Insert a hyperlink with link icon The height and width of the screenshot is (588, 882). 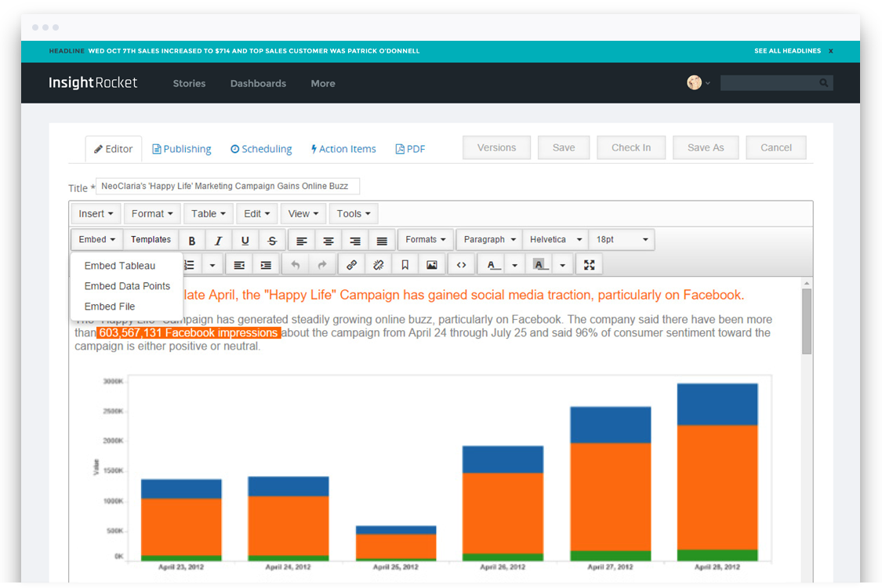pyautogui.click(x=351, y=264)
